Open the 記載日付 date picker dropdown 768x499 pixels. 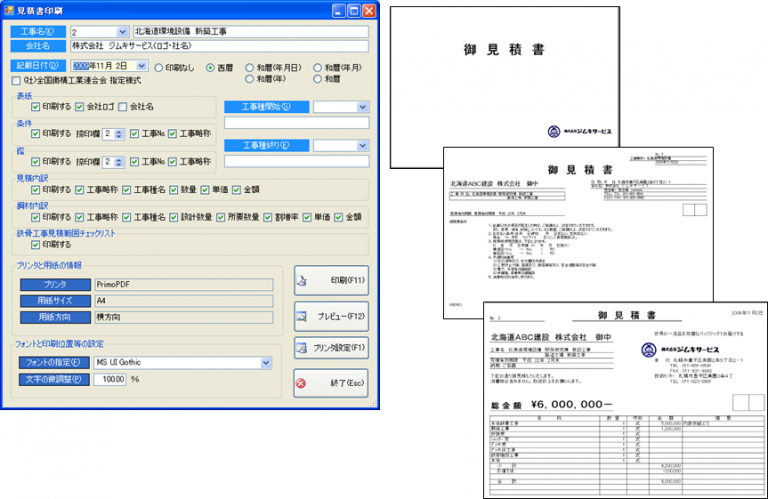(142, 66)
